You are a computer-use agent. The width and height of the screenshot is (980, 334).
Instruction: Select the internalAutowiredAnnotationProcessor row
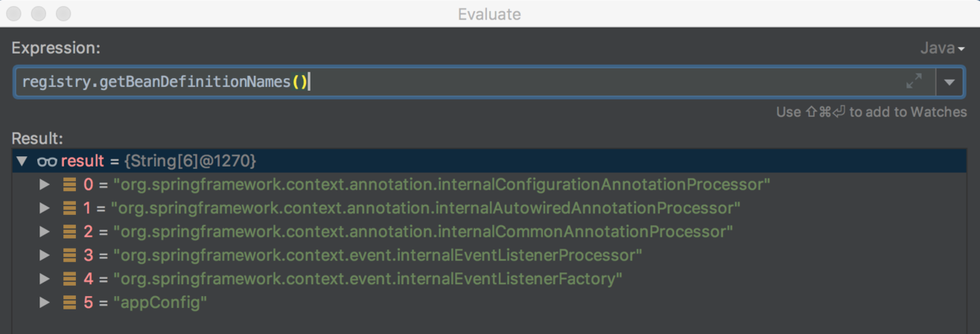coord(427,208)
